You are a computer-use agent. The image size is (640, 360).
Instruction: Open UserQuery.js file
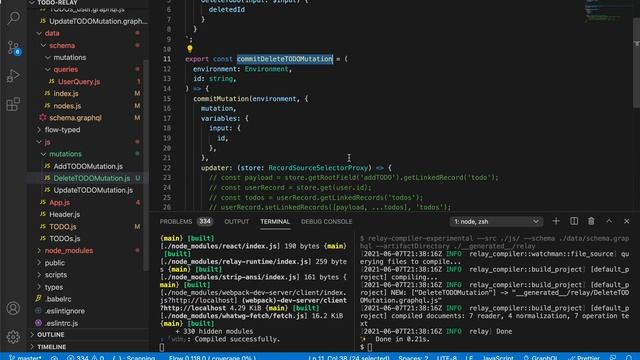(x=79, y=82)
